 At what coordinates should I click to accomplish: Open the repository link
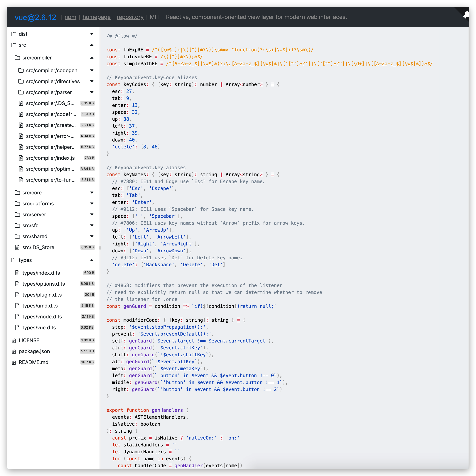tap(130, 17)
